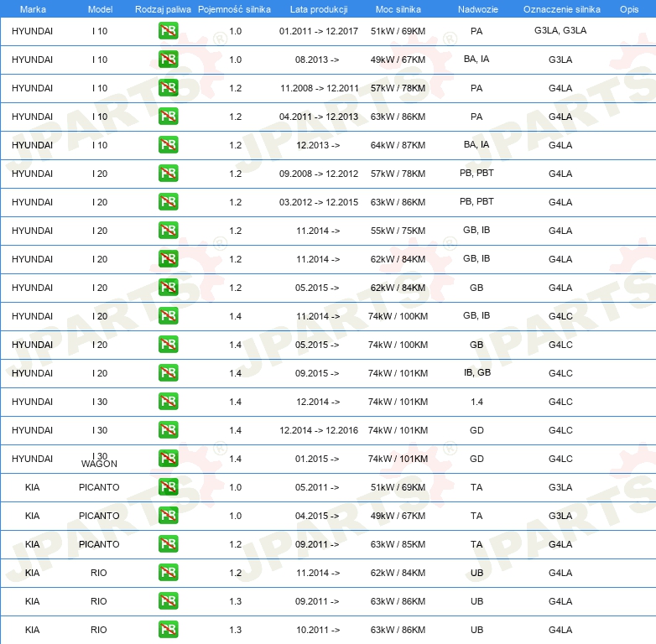Viewport: 656px width, 644px height.
Task: Click date '09.2011 ->' in RIO row
Action: click(x=317, y=601)
